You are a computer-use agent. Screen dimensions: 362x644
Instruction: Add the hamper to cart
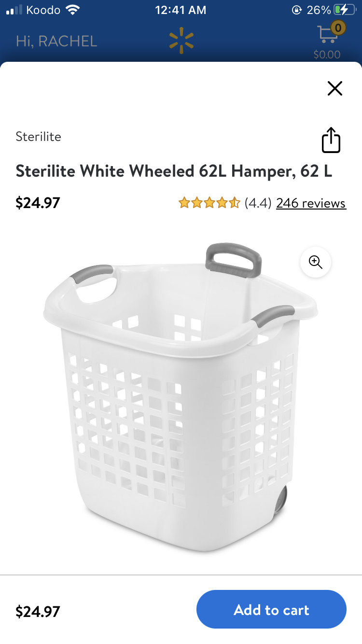271,609
